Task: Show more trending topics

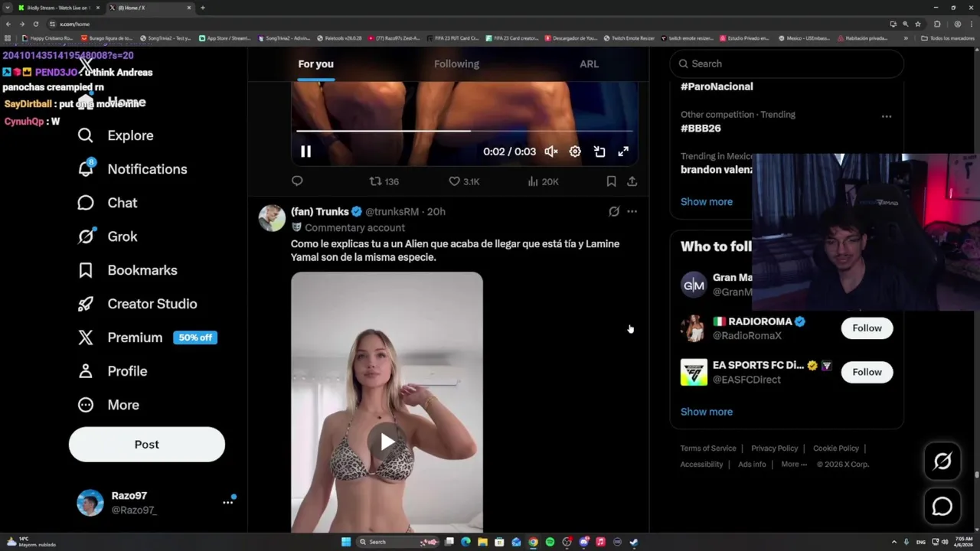Action: coord(707,201)
